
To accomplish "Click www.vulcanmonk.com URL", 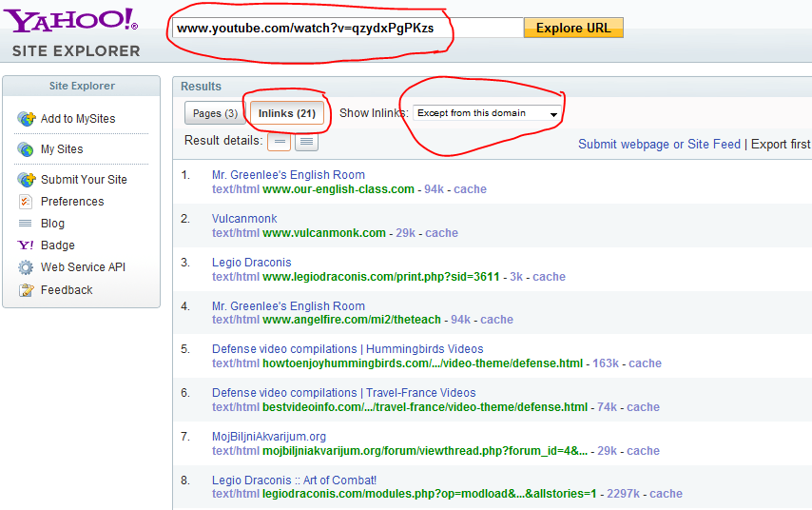I will [x=324, y=233].
